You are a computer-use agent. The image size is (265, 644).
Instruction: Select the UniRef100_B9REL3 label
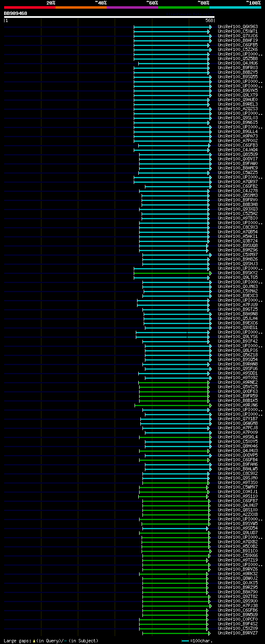(x=238, y=104)
